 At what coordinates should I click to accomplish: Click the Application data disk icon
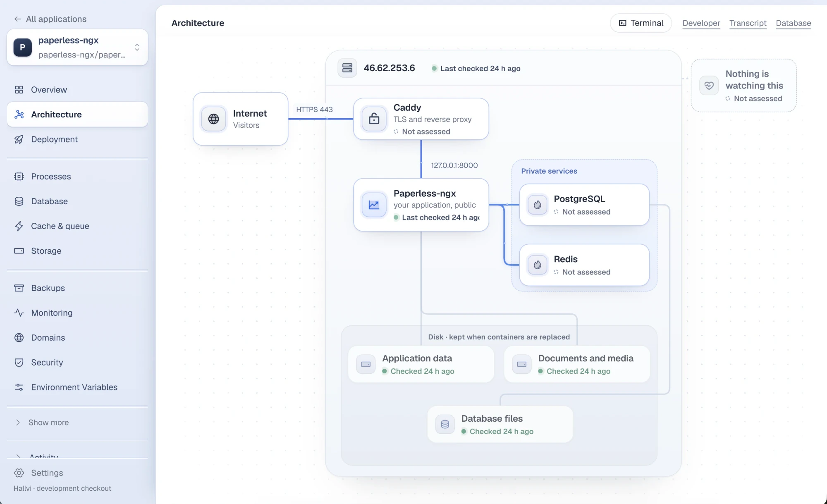(366, 364)
